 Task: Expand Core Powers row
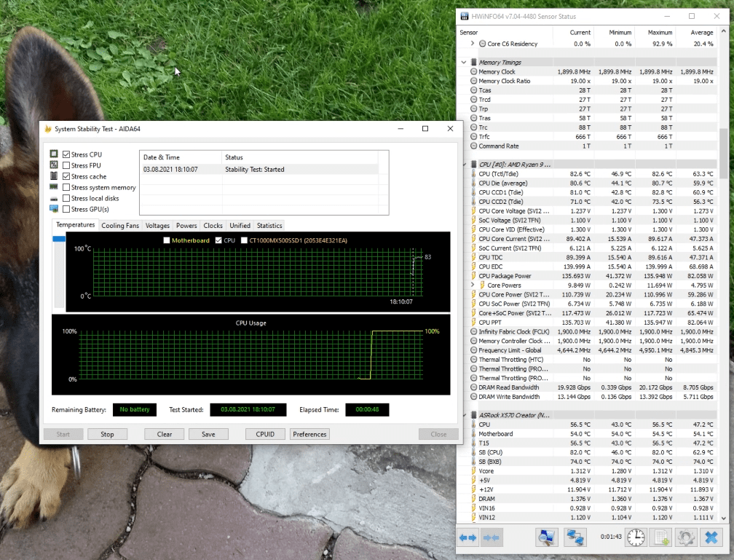click(x=473, y=285)
